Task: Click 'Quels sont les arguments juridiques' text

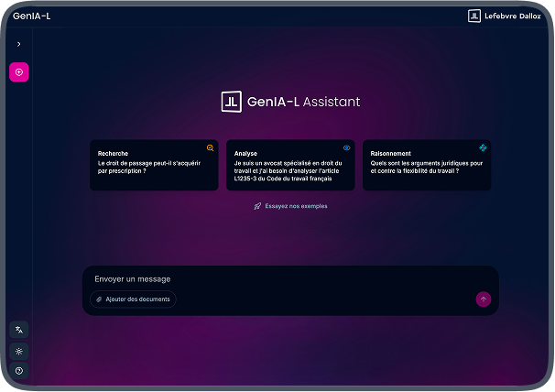Action: pyautogui.click(x=420, y=163)
